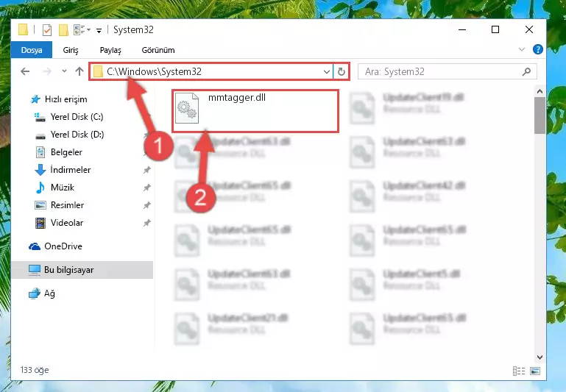
Task: Click the New folder icon in title bar
Action: coord(63,30)
